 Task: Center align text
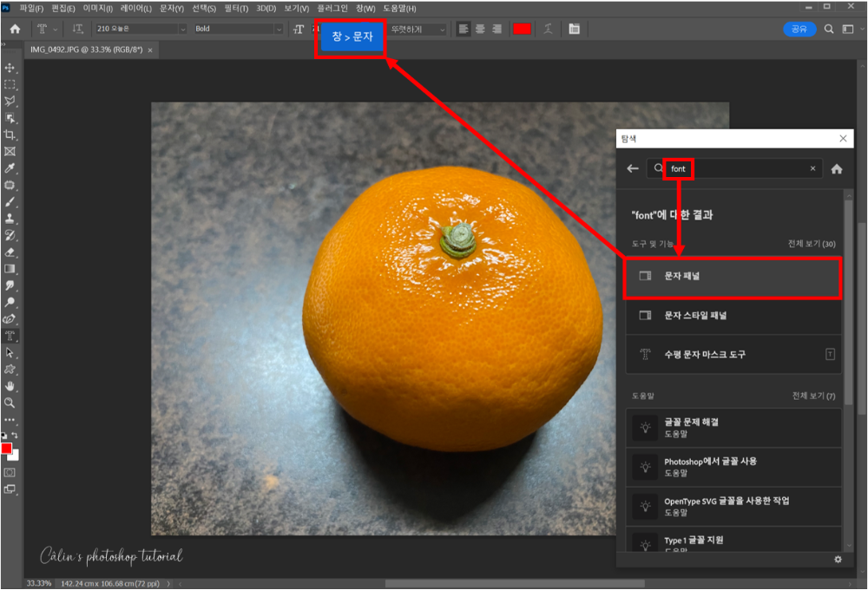(x=480, y=29)
